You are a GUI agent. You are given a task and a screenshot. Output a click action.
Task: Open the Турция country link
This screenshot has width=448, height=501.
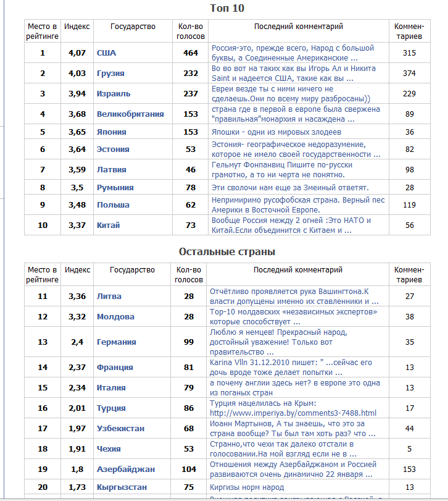[111, 408]
